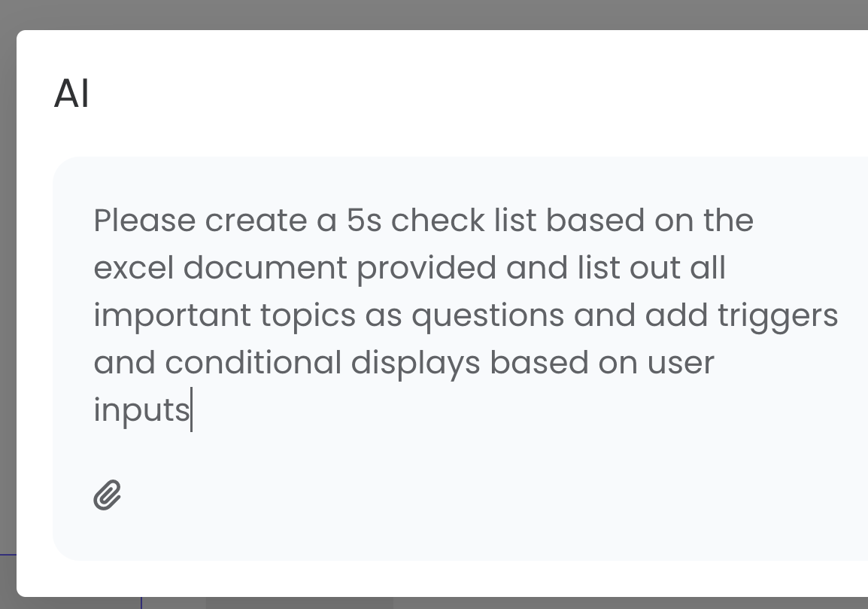The width and height of the screenshot is (868, 609).
Task: Click the word displays in the prompt
Action: pyautogui.click(x=415, y=364)
